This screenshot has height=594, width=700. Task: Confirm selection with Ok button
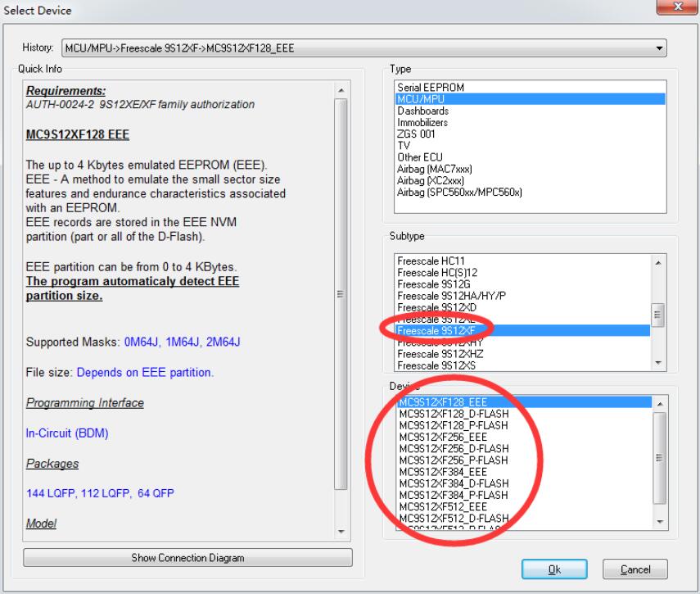pos(554,569)
